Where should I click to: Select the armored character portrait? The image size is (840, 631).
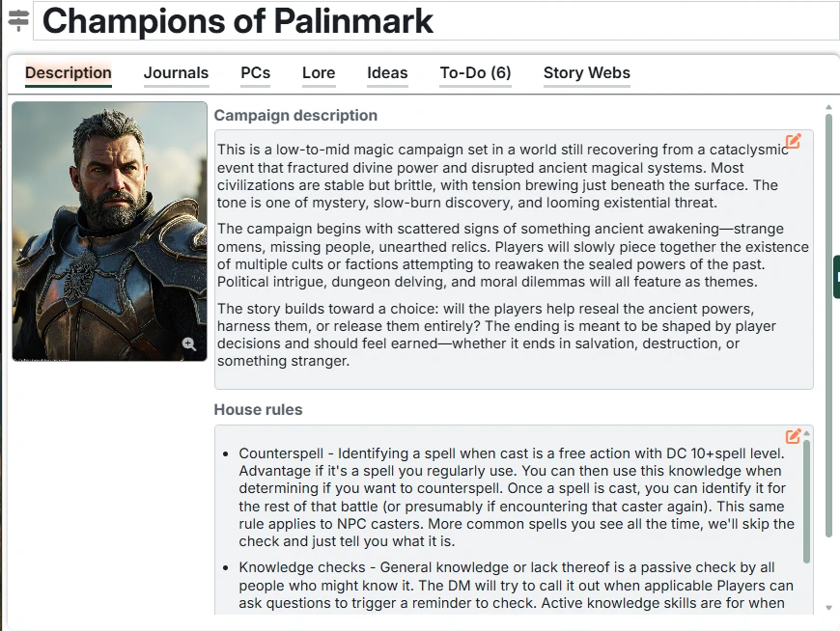(109, 232)
